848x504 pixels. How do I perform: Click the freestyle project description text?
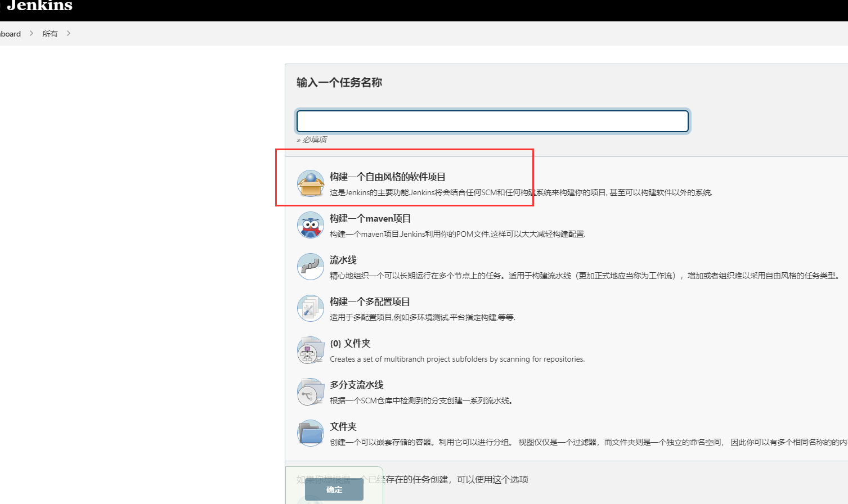[x=521, y=192]
